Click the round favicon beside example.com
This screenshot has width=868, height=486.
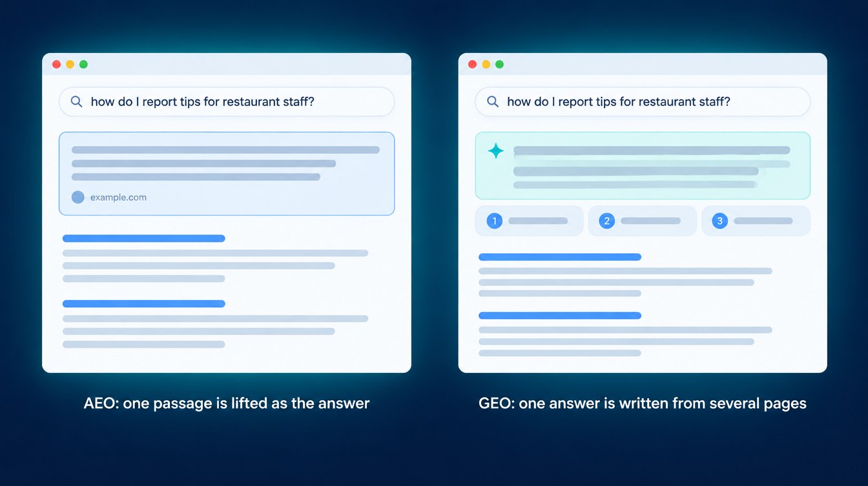coord(77,197)
